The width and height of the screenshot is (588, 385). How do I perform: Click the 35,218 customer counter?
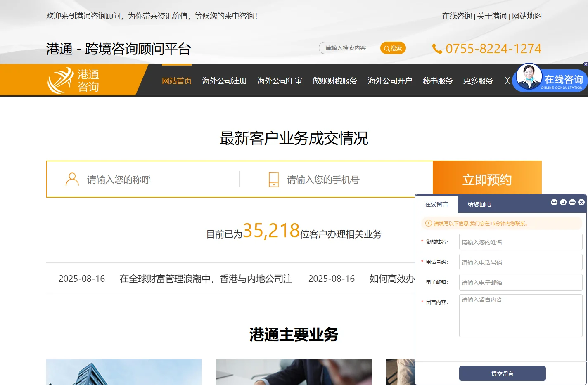[271, 231]
